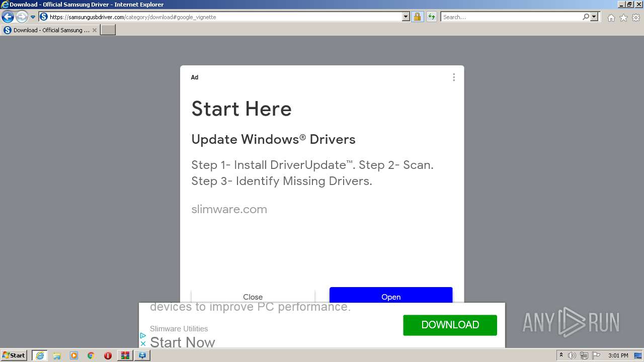Image resolution: width=644 pixels, height=362 pixels.
Task: Open WinRAR taskbar icon
Action: pos(125,355)
